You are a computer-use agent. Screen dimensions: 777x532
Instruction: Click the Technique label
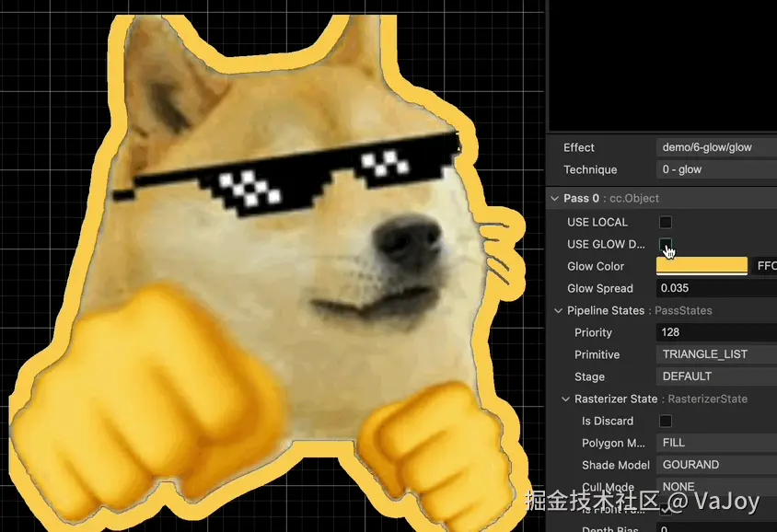[590, 170]
